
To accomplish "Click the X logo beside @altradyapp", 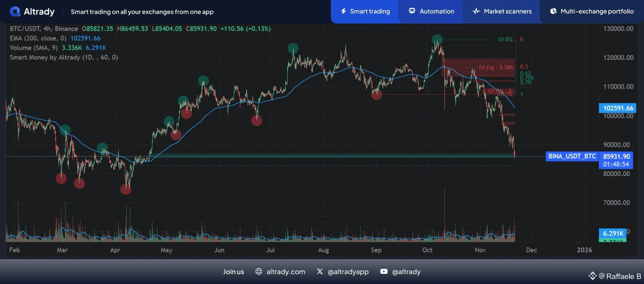I will click(320, 271).
